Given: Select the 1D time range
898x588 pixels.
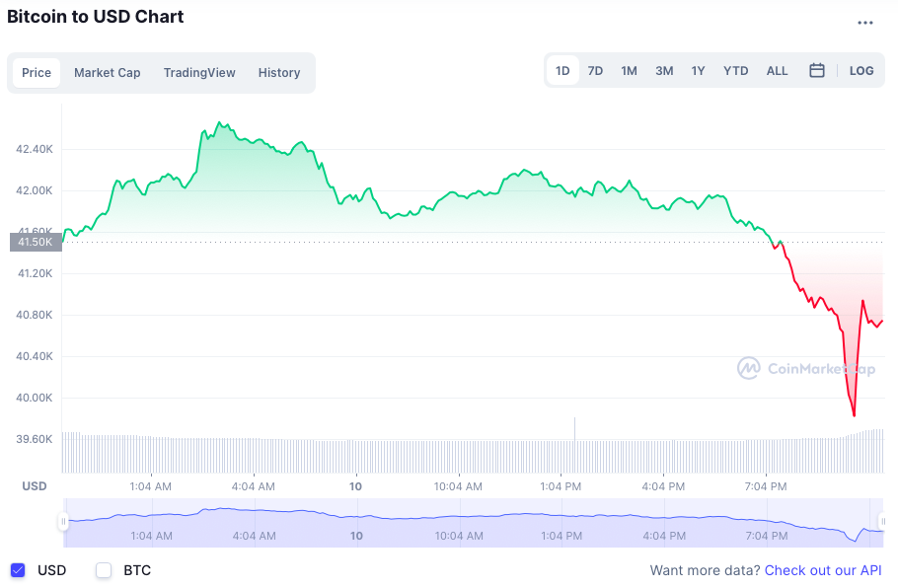Looking at the screenshot, I should 562,71.
